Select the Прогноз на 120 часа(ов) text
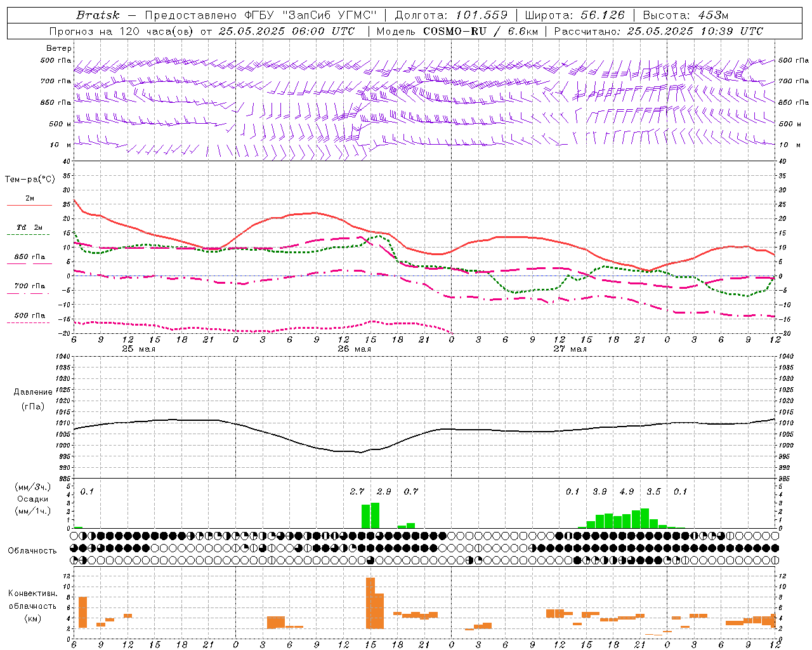This screenshot has width=812, height=650. (x=122, y=31)
